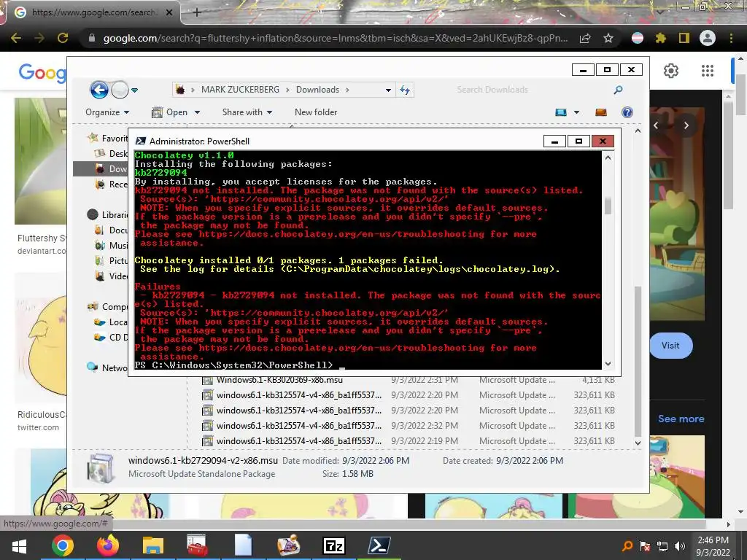Select Libraries in the navigation pane

pyautogui.click(x=108, y=215)
